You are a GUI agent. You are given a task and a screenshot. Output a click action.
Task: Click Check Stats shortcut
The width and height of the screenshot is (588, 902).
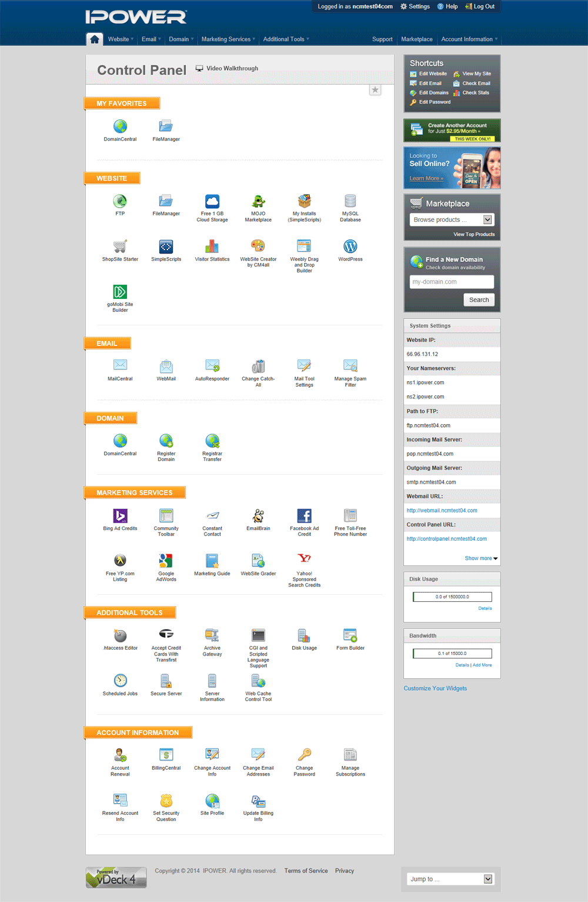coord(472,92)
